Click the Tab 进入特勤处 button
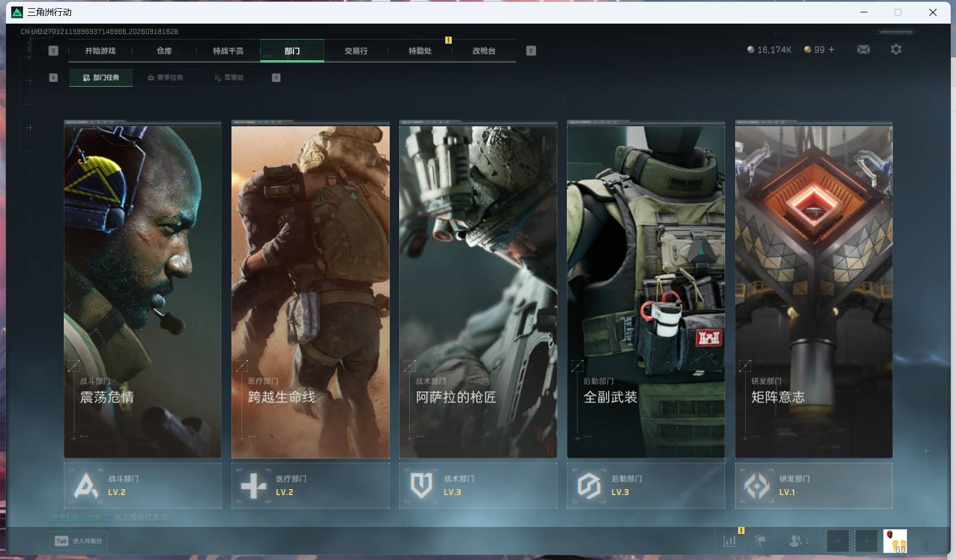Viewport: 956px width, 560px height. [x=79, y=541]
